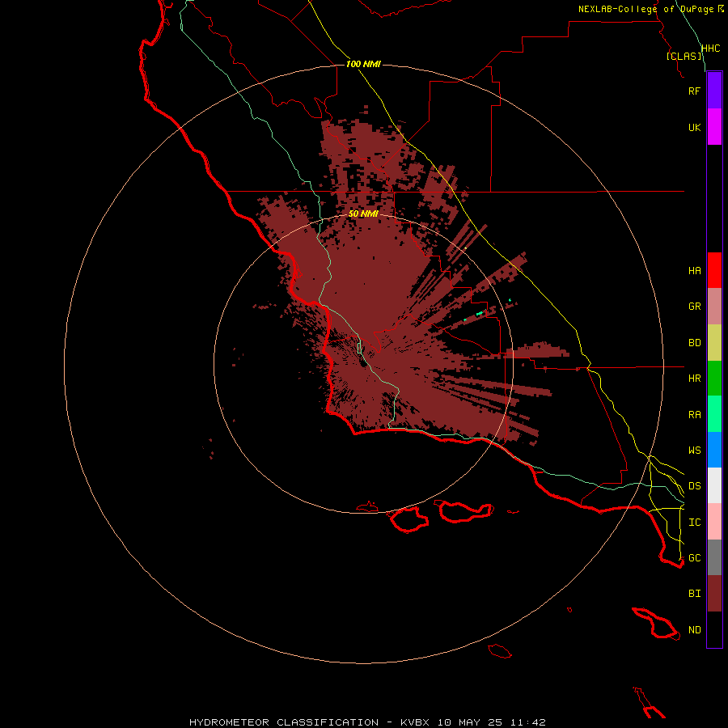This screenshot has width=728, height=728.
Task: Click the ND black legend swatch
Action: [714, 629]
